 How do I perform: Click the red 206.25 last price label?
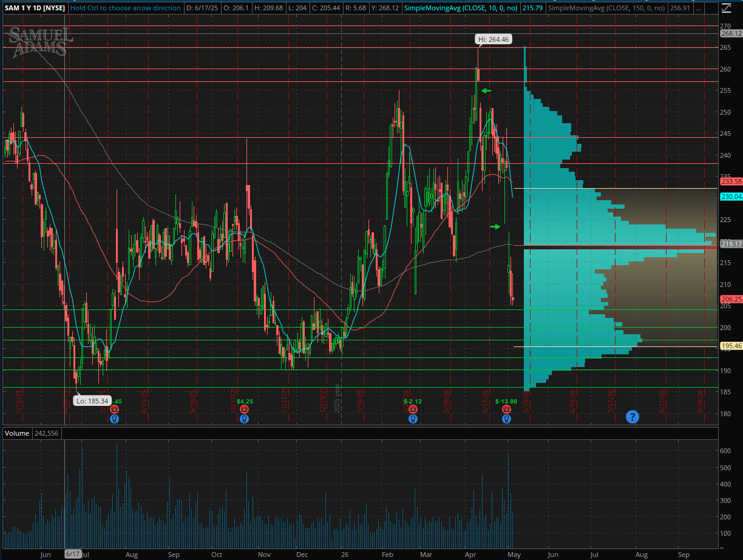coord(731,299)
